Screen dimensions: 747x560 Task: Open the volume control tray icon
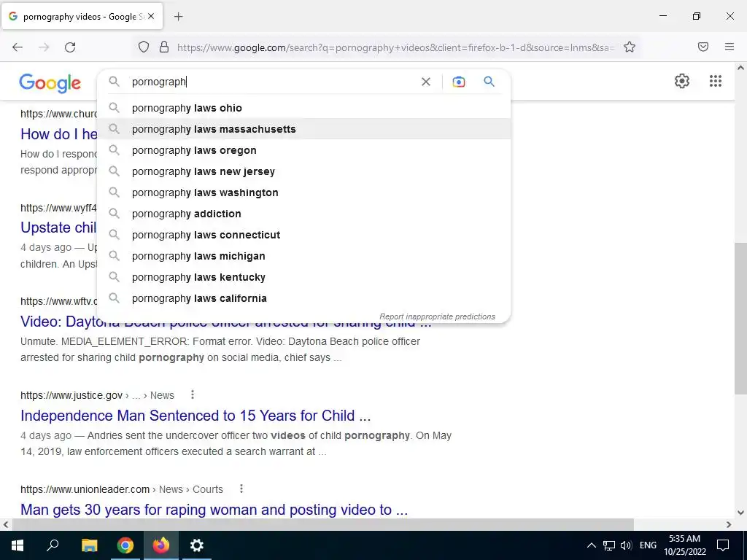point(626,545)
